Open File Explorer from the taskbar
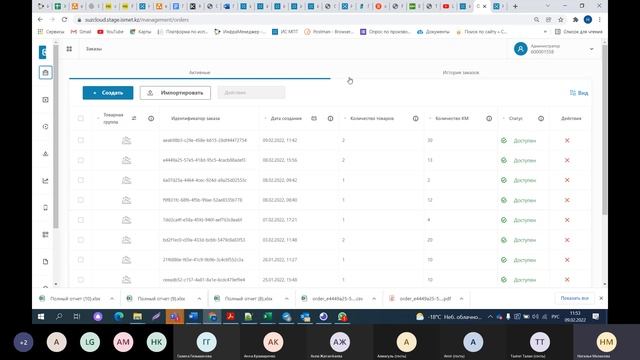 tap(138, 317)
